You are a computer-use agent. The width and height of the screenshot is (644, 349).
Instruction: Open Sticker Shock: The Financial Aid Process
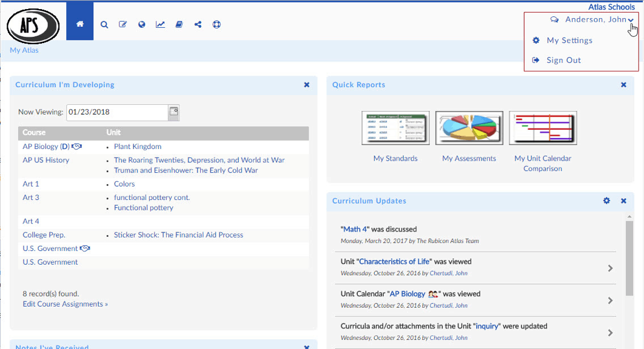pyautogui.click(x=178, y=234)
